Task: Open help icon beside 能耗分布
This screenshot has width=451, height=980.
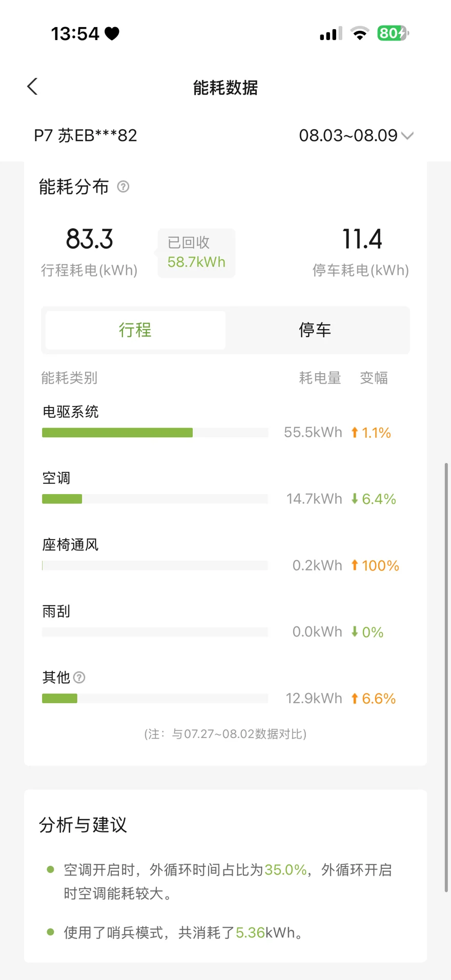Action: coord(123,187)
